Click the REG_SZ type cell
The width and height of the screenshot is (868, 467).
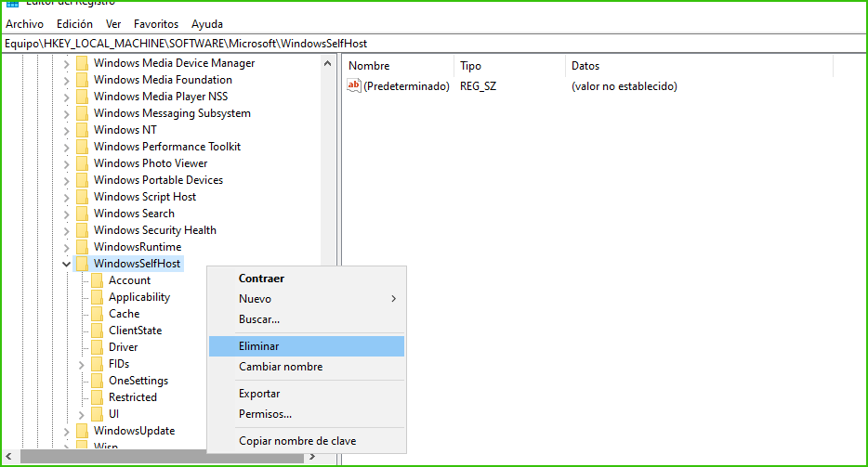pyautogui.click(x=479, y=86)
